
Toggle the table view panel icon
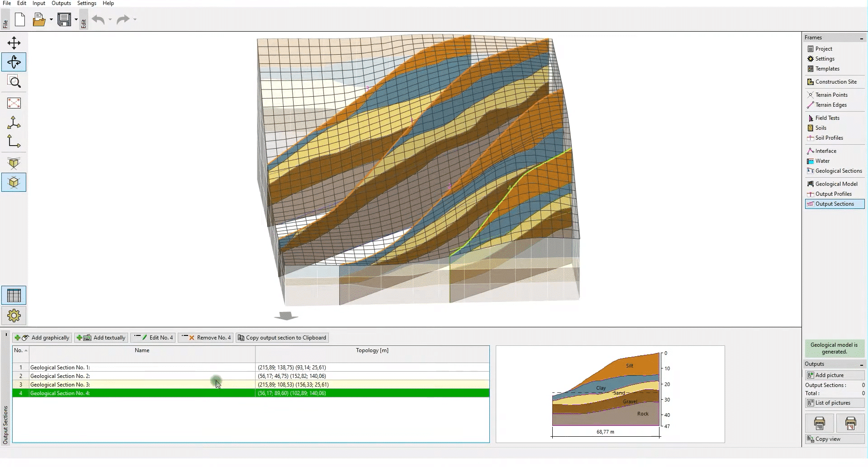[x=14, y=296]
